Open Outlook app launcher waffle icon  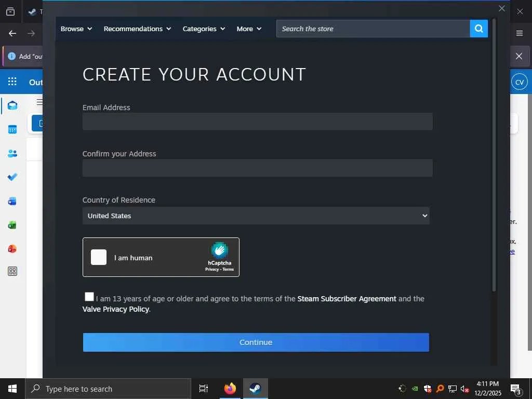point(12,82)
